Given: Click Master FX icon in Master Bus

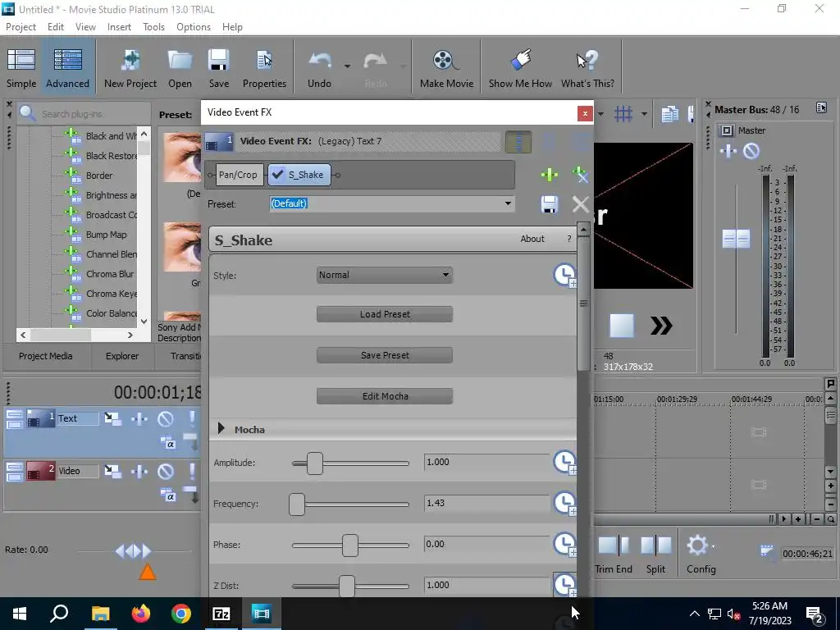Looking at the screenshot, I should click(x=728, y=152).
